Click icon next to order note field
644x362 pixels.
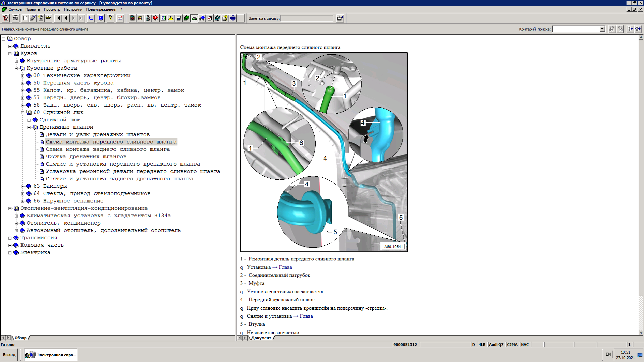340,18
